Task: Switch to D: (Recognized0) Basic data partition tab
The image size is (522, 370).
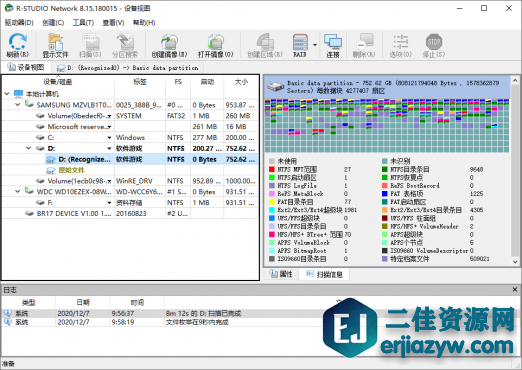Action: [127, 68]
